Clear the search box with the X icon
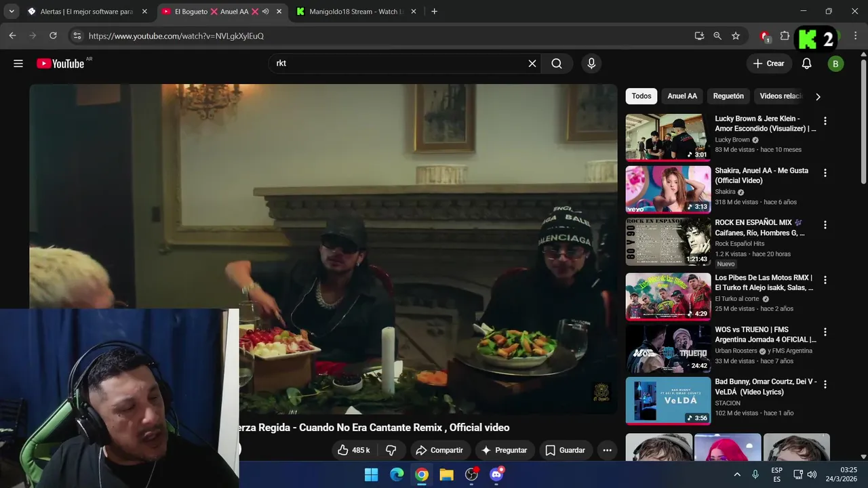This screenshot has width=868, height=488. 532,64
